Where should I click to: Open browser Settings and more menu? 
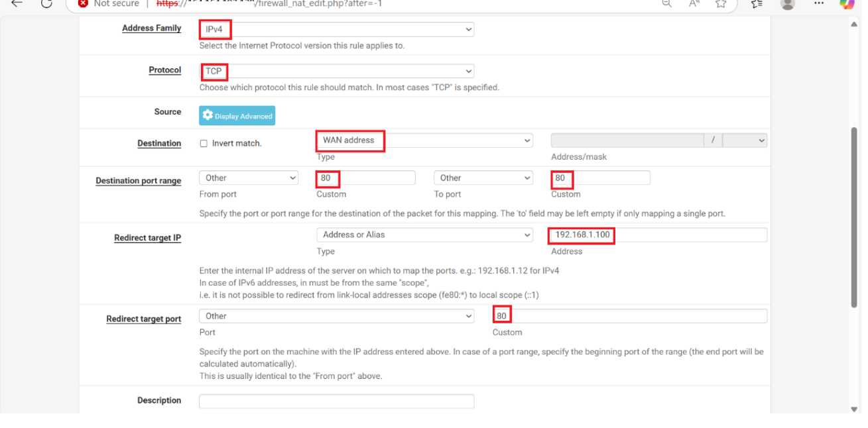point(818,3)
